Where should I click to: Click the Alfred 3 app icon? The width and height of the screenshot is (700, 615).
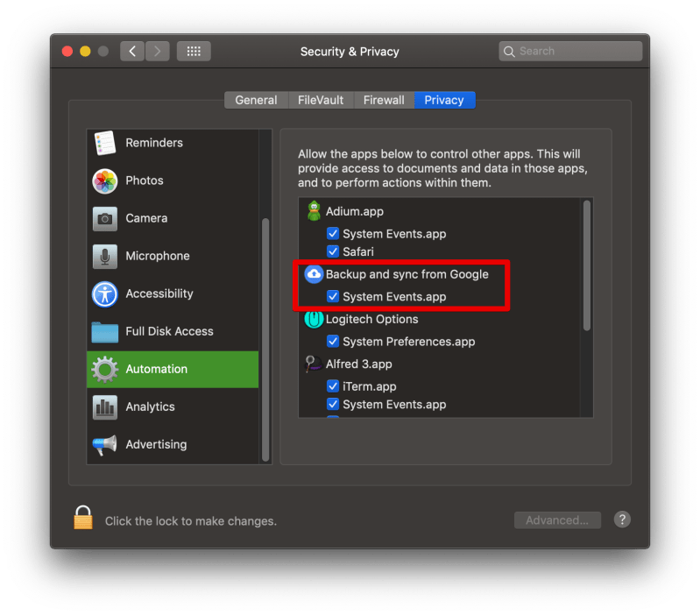tap(314, 364)
